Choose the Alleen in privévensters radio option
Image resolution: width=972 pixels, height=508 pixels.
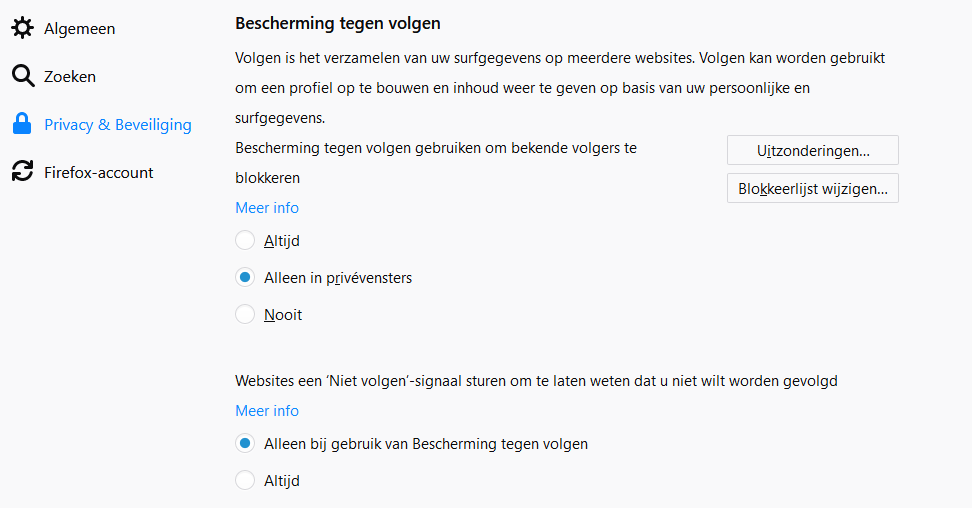point(245,277)
